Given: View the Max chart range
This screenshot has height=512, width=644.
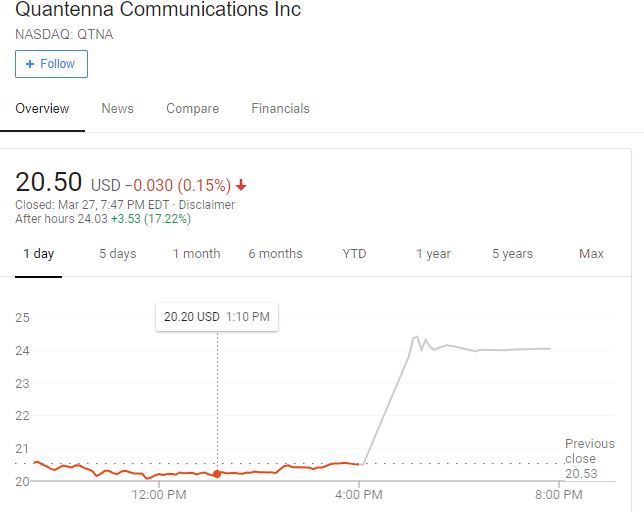Looking at the screenshot, I should (x=591, y=254).
